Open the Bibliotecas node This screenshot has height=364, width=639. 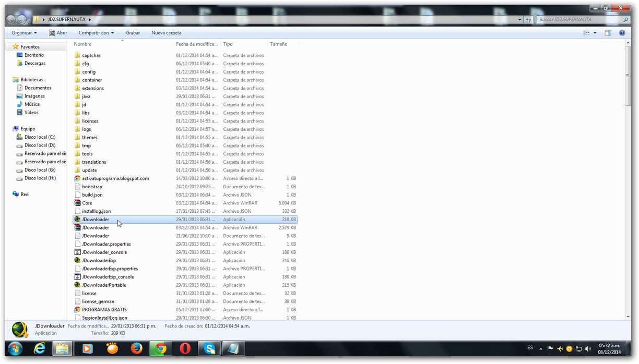32,80
